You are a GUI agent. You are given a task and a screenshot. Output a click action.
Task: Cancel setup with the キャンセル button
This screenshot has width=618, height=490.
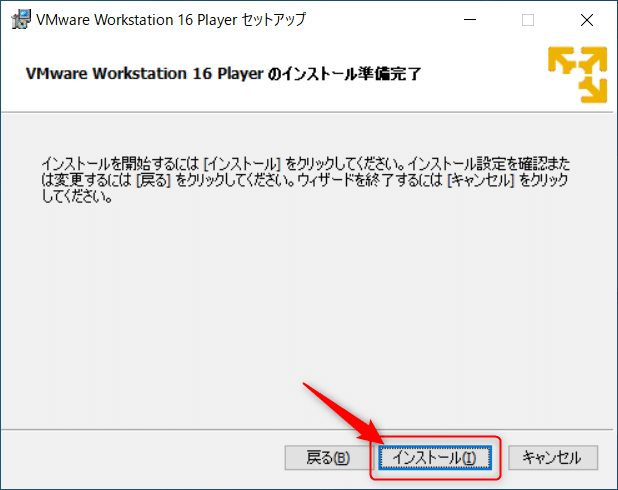tap(553, 458)
